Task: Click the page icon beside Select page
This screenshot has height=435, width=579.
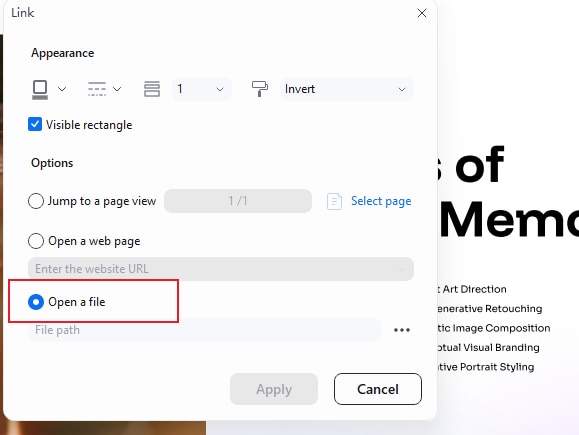Action: click(334, 201)
